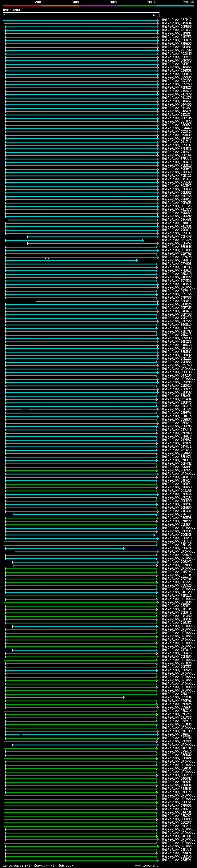Select the UniRef100_Q8JFP1 label
Viewport: 197px width, 868px height.
pos(177,860)
